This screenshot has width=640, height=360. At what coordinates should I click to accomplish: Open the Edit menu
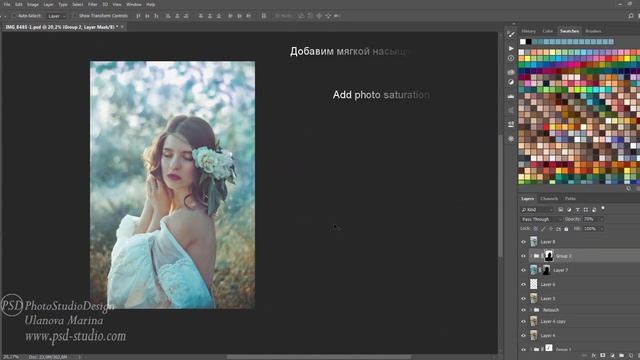tap(19, 4)
